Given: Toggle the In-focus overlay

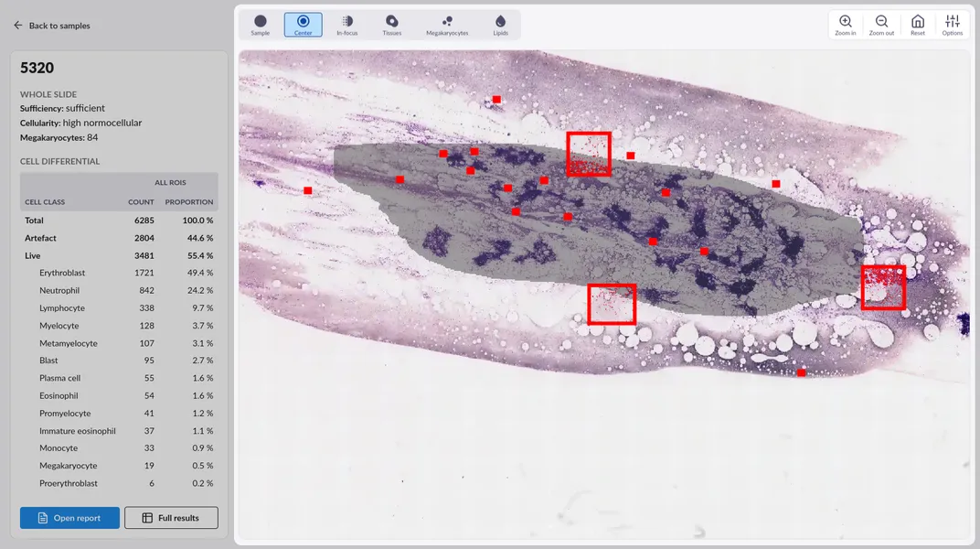Looking at the screenshot, I should (346, 25).
